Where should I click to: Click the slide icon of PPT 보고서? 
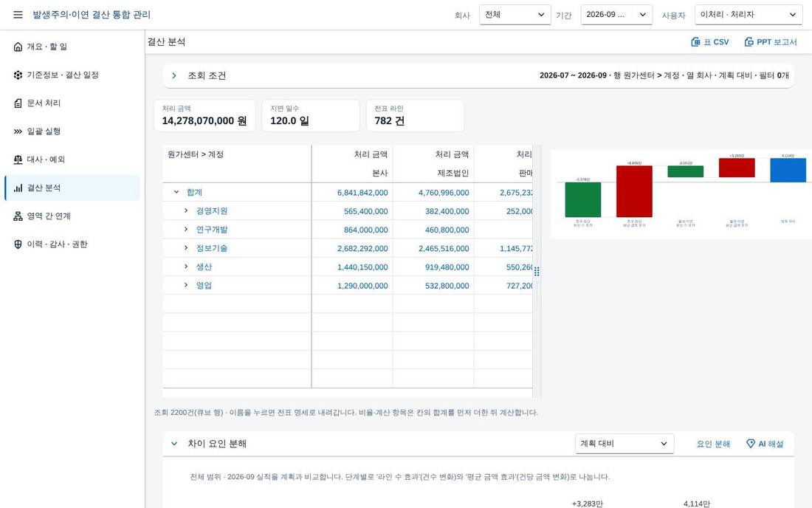click(x=749, y=42)
